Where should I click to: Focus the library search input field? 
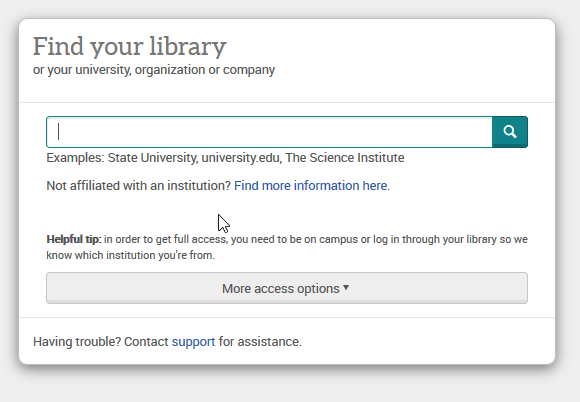click(x=269, y=132)
